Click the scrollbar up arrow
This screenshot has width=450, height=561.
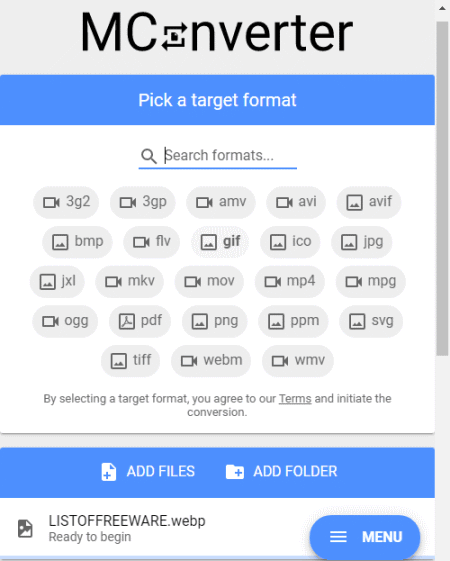click(x=442, y=9)
